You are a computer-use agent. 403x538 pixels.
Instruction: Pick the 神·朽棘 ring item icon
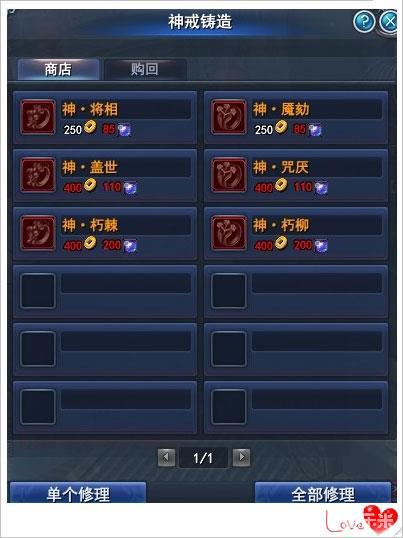pos(38,233)
